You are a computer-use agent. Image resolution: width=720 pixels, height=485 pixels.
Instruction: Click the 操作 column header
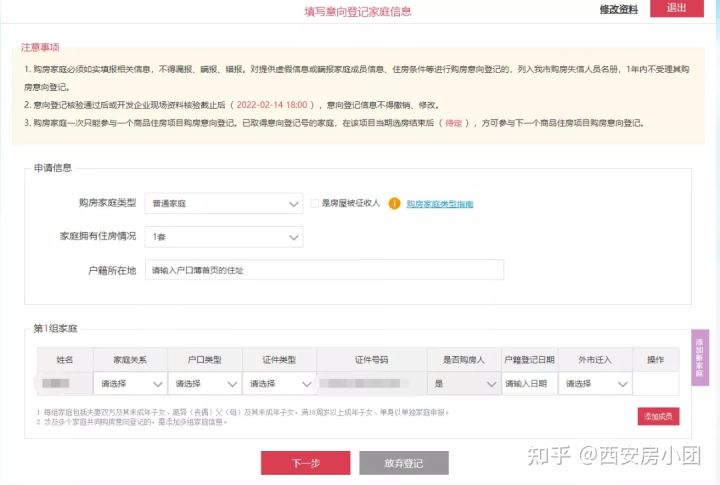coord(656,360)
